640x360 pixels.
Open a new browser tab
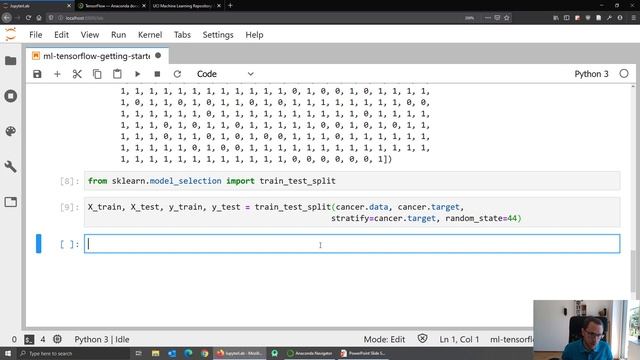coord(230,6)
